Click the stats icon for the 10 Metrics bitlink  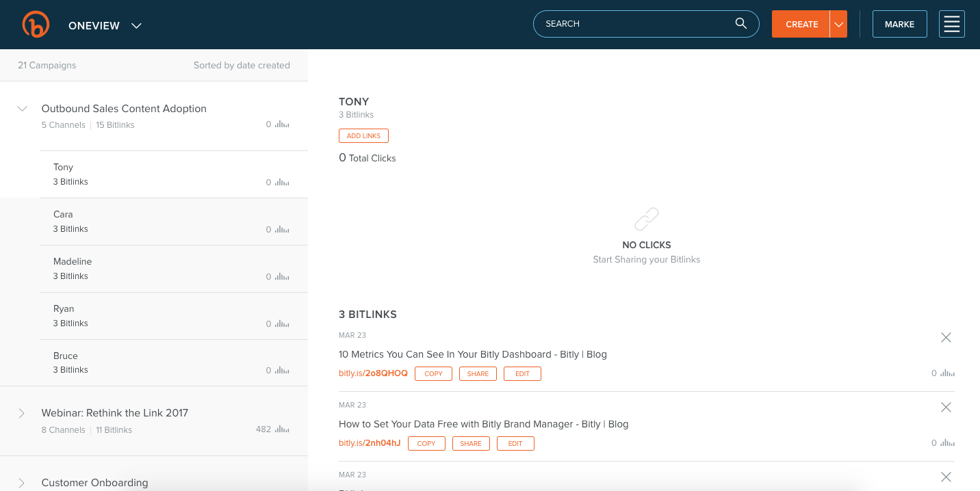tap(947, 373)
